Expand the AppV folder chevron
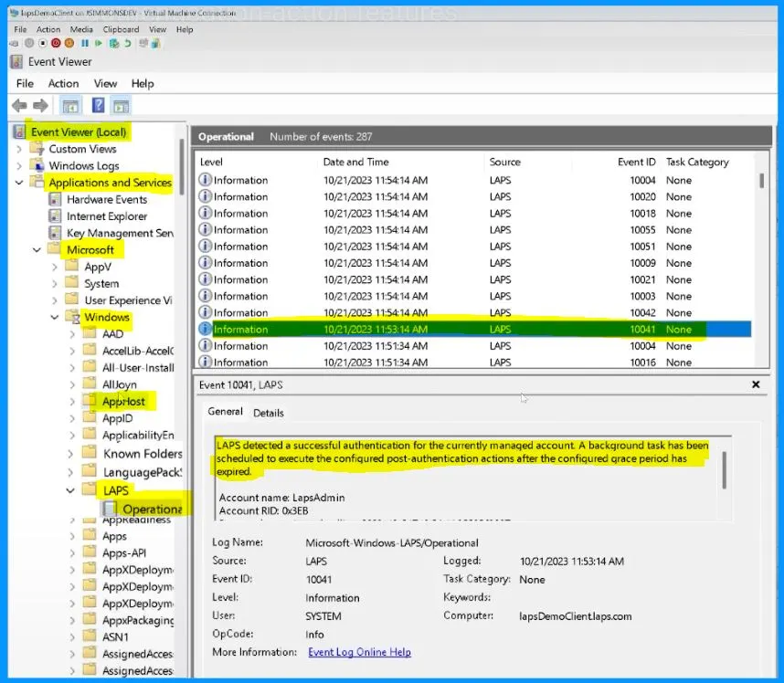The image size is (784, 683). [x=55, y=267]
